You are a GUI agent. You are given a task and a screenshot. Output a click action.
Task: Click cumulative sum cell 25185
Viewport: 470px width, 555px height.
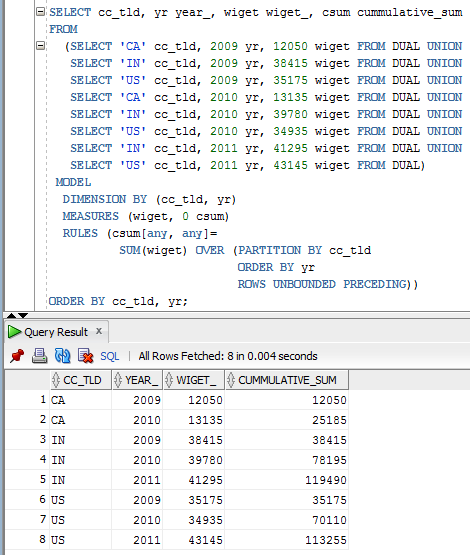tap(287, 420)
